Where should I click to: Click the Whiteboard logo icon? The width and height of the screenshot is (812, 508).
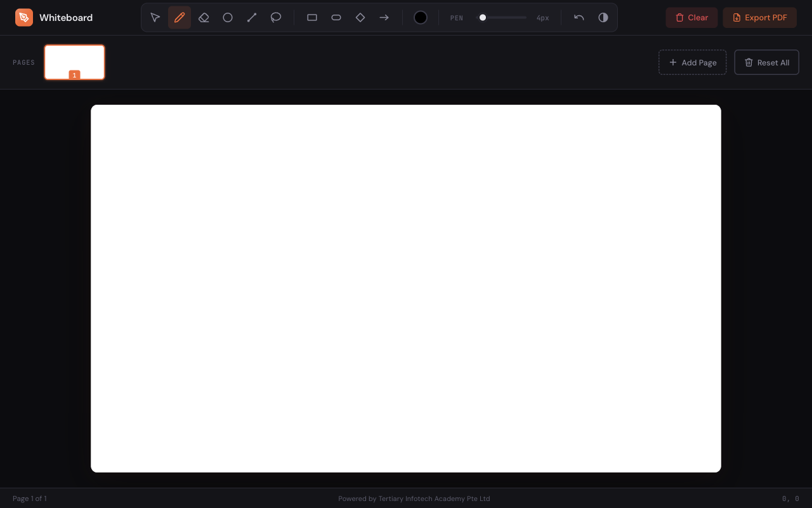24,18
